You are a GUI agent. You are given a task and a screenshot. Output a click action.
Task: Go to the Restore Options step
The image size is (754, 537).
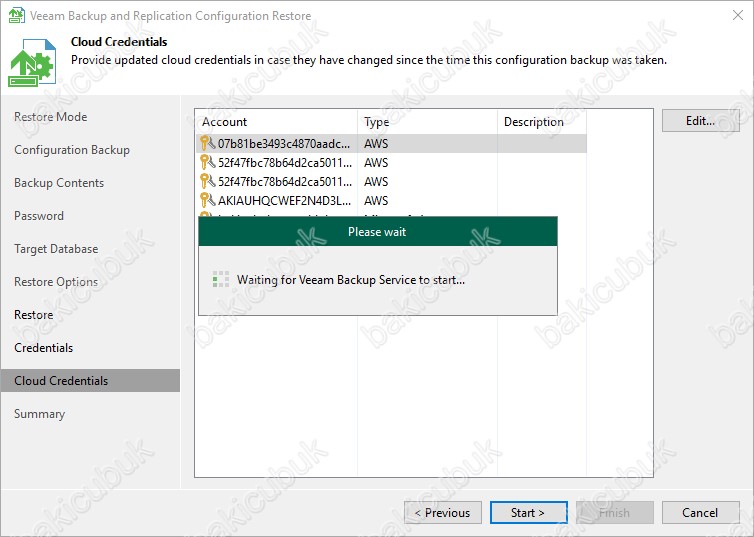point(56,282)
